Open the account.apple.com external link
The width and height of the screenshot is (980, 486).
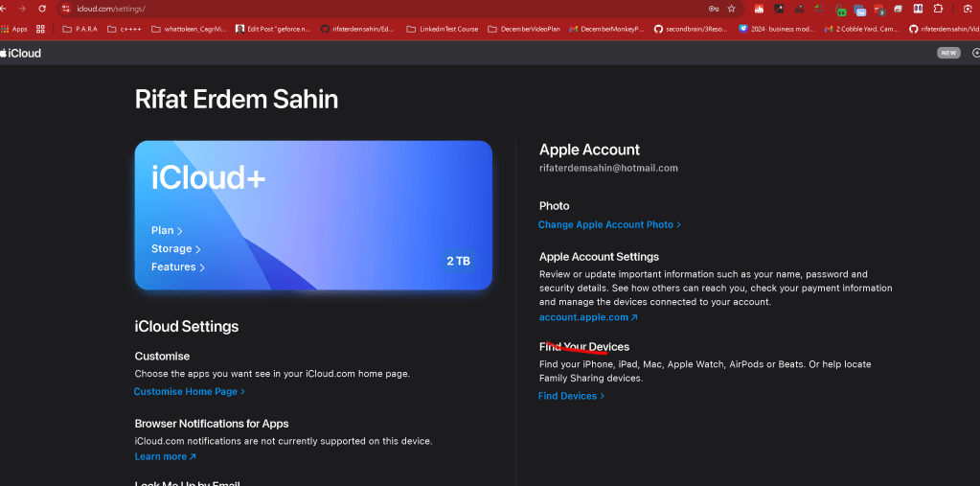(x=588, y=317)
